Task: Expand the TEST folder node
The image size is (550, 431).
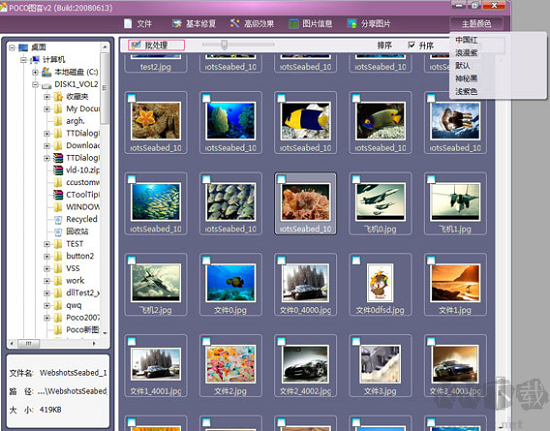Action: point(47,244)
